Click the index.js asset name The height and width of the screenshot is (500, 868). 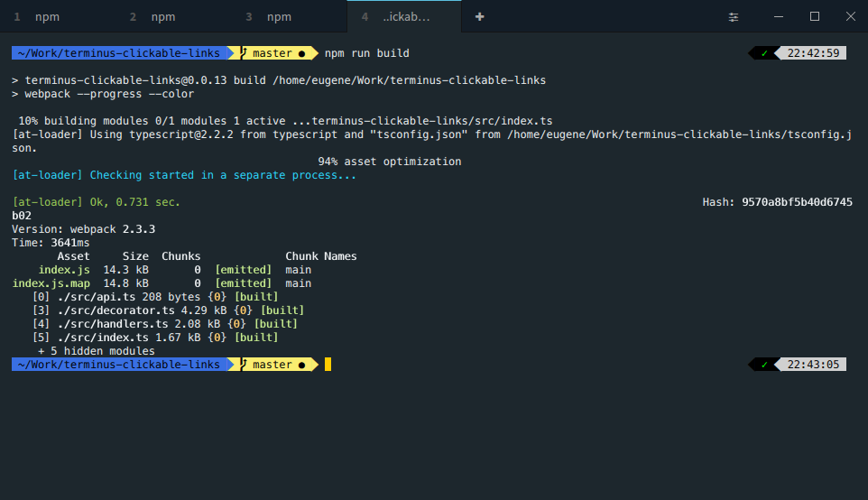(64, 270)
